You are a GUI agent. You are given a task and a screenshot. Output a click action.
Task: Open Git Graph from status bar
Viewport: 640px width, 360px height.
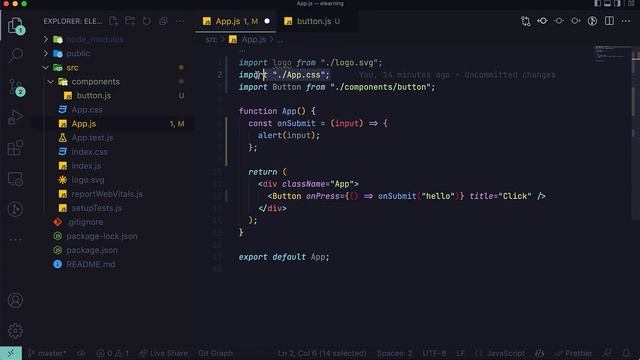point(216,353)
